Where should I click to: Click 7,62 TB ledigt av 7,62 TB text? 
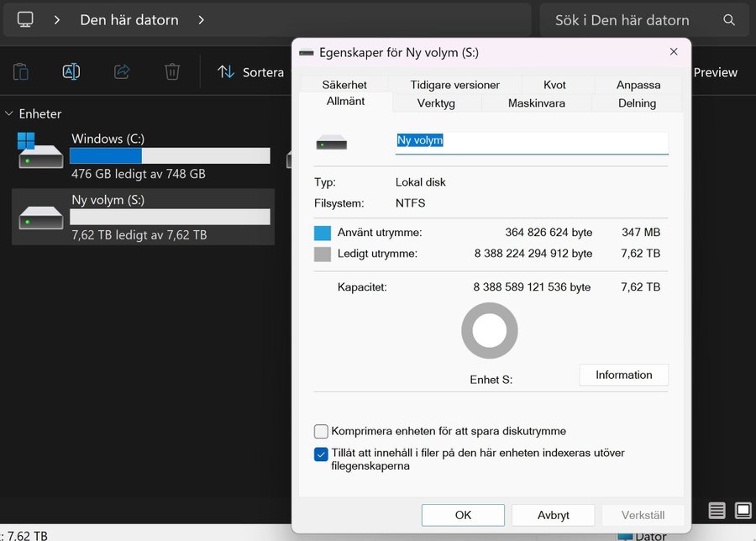pyautogui.click(x=139, y=235)
